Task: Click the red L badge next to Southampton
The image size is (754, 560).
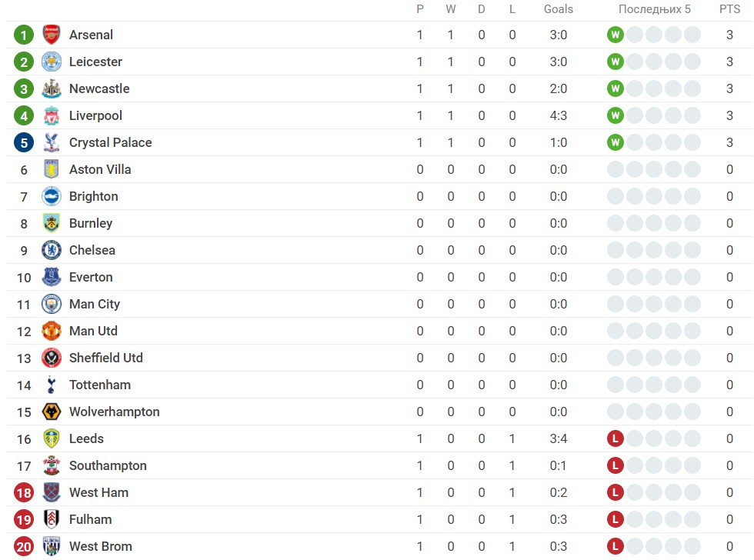Action: tap(615, 465)
